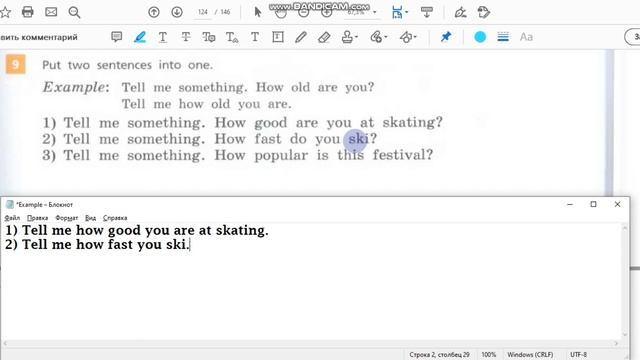The height and width of the screenshot is (360, 640).
Task: Click the Notepad horizontal scrollbar right arrow
Action: tap(616, 344)
